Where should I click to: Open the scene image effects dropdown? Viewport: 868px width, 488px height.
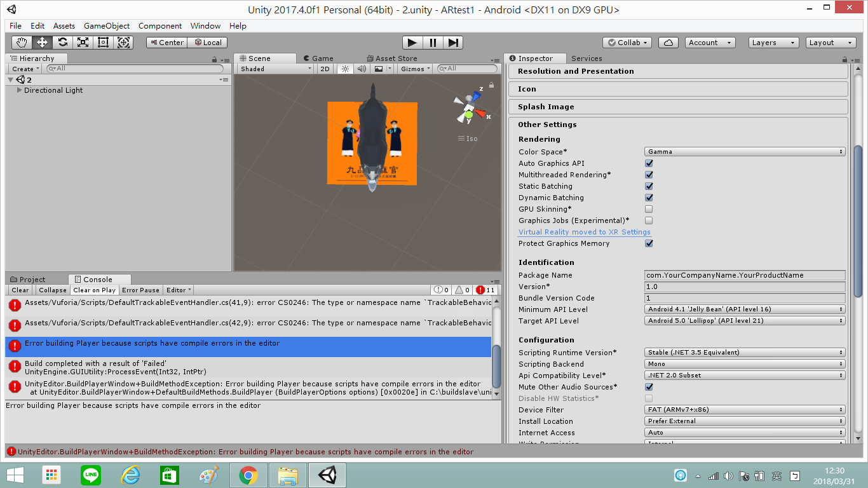click(x=382, y=69)
